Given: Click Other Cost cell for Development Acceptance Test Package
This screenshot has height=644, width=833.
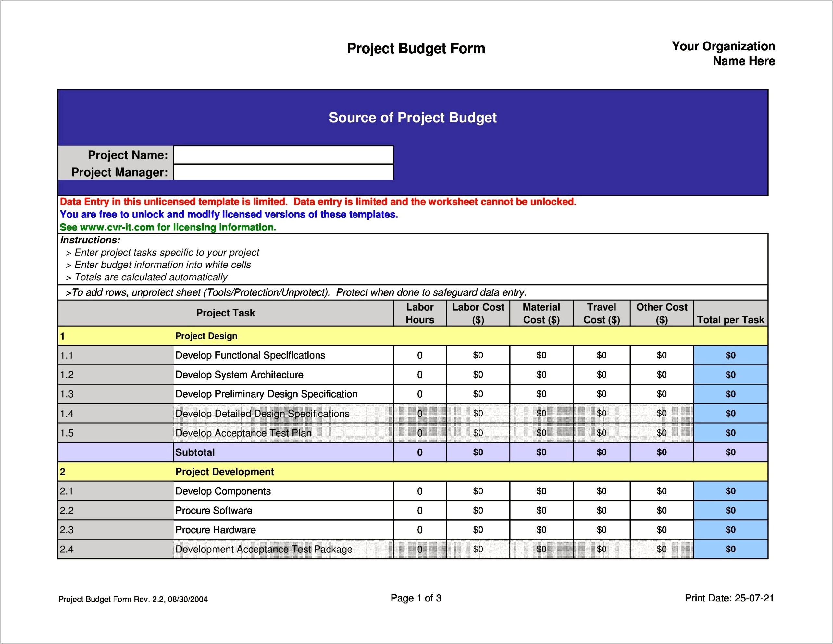Looking at the screenshot, I should (662, 549).
